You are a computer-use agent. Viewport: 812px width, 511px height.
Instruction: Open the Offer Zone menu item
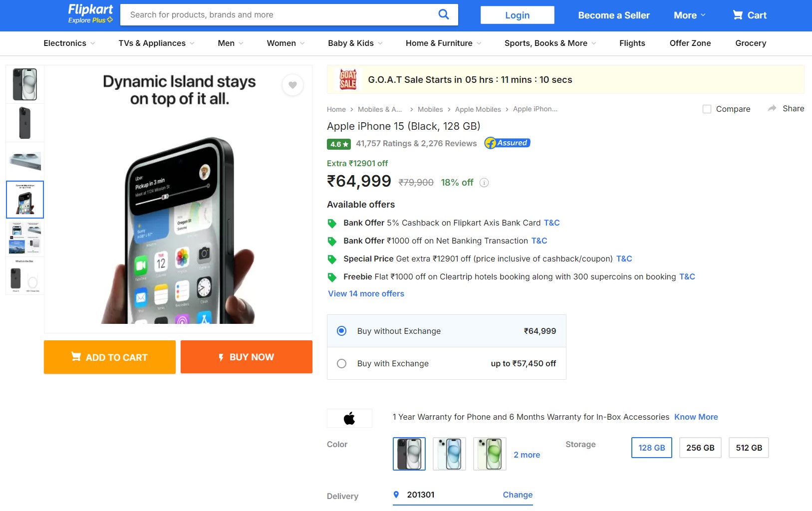(690, 43)
